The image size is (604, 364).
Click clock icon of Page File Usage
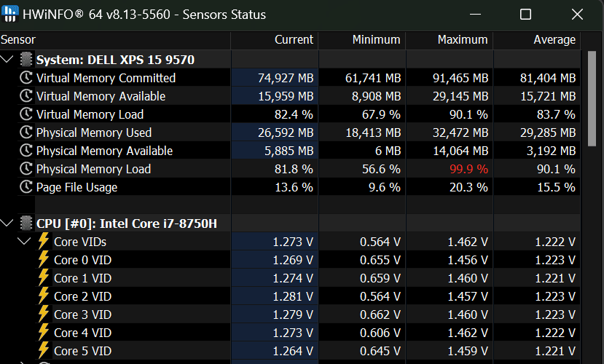click(x=26, y=187)
